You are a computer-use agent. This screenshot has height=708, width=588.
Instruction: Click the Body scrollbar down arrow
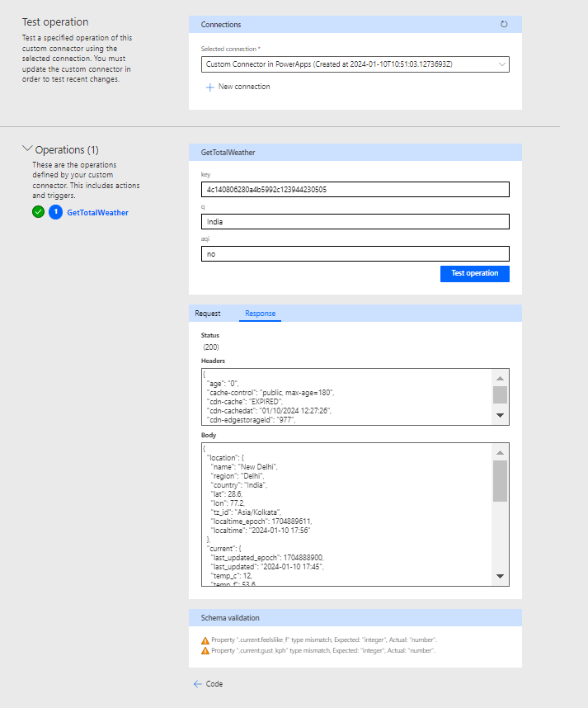point(500,575)
